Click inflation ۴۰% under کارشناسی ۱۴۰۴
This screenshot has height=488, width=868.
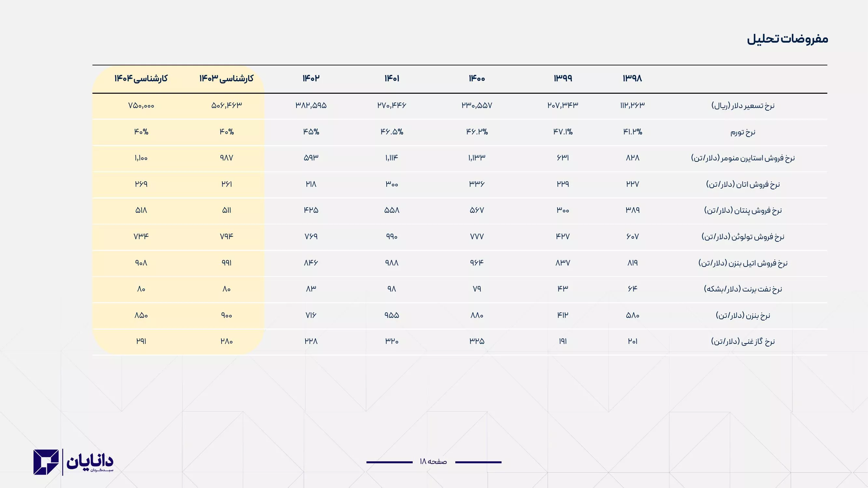click(x=141, y=131)
